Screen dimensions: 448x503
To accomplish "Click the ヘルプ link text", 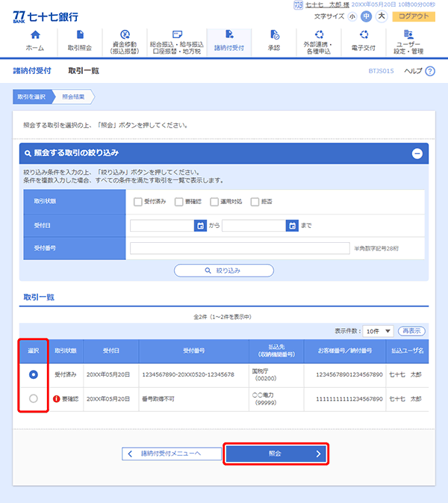I will (x=413, y=71).
